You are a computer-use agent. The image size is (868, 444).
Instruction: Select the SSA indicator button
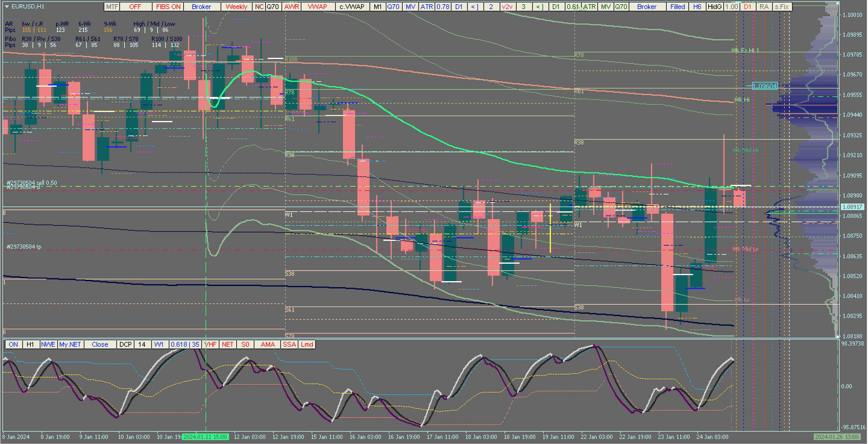289,344
